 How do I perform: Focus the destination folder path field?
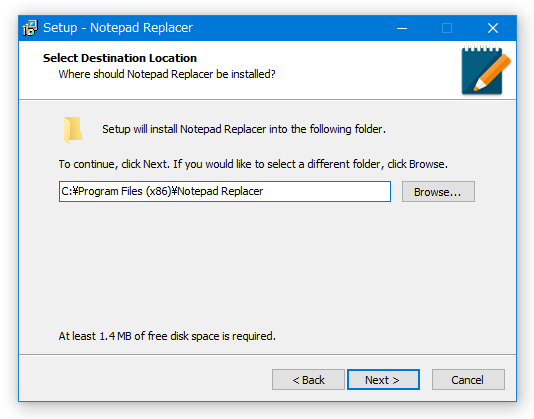coord(225,191)
